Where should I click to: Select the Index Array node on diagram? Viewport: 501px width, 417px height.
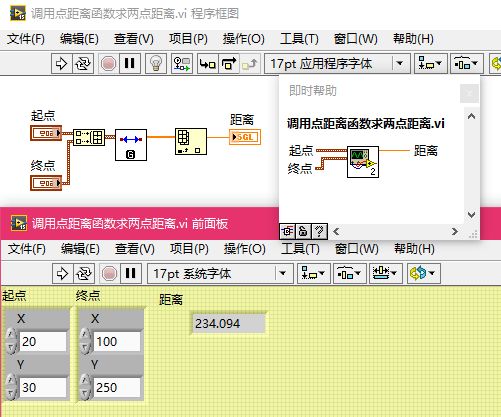click(191, 142)
